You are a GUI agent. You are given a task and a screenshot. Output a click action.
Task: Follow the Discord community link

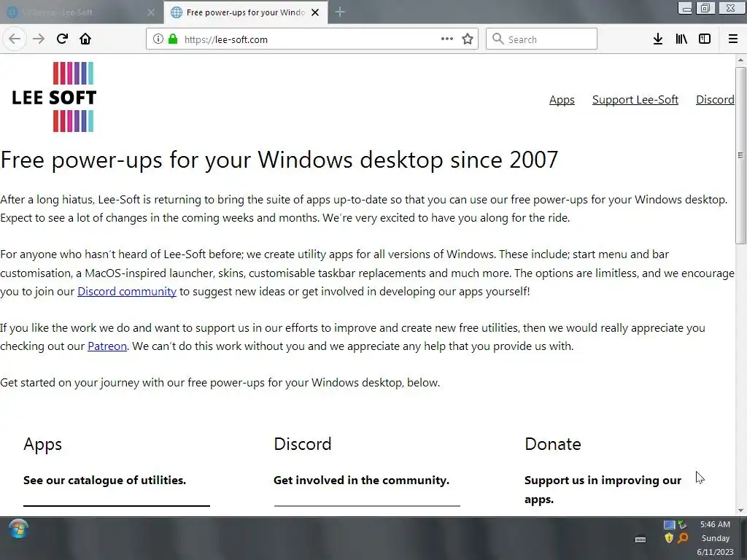[127, 292]
